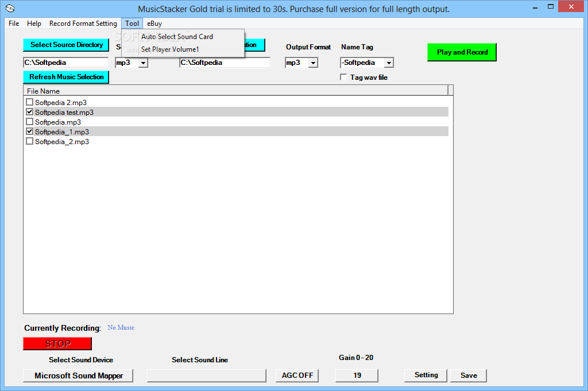Click the Microsoft Sound Mapper device button
Viewport: 588px width, 391px height.
tap(78, 375)
